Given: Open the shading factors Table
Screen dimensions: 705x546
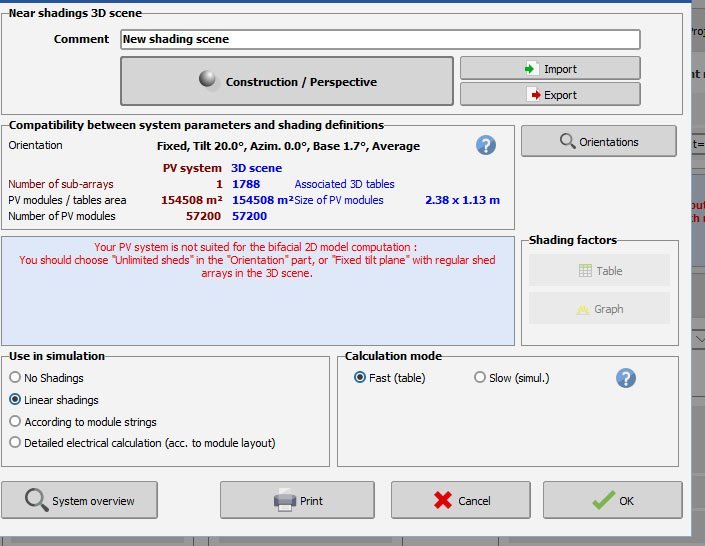Looking at the screenshot, I should coord(599,271).
